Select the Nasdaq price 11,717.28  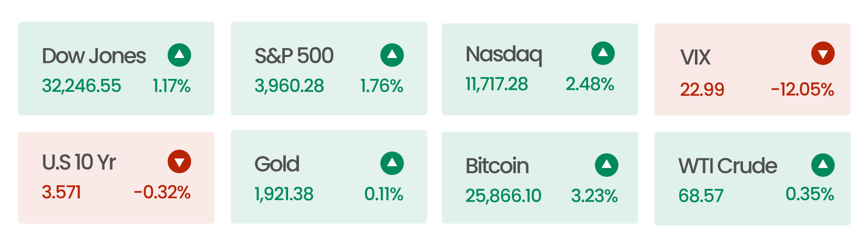point(497,84)
